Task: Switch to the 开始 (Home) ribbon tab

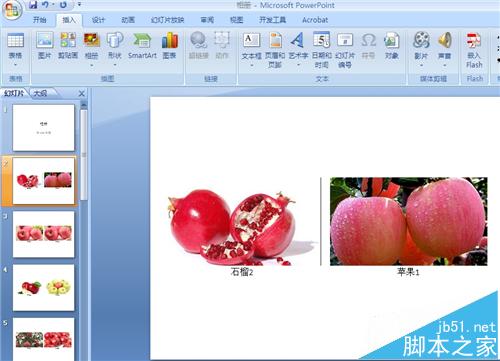Action: click(39, 20)
